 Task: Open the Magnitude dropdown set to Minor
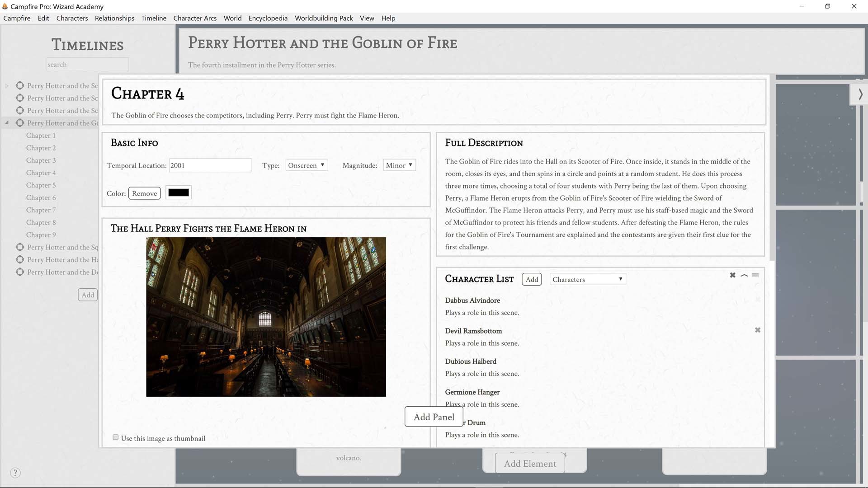click(399, 165)
